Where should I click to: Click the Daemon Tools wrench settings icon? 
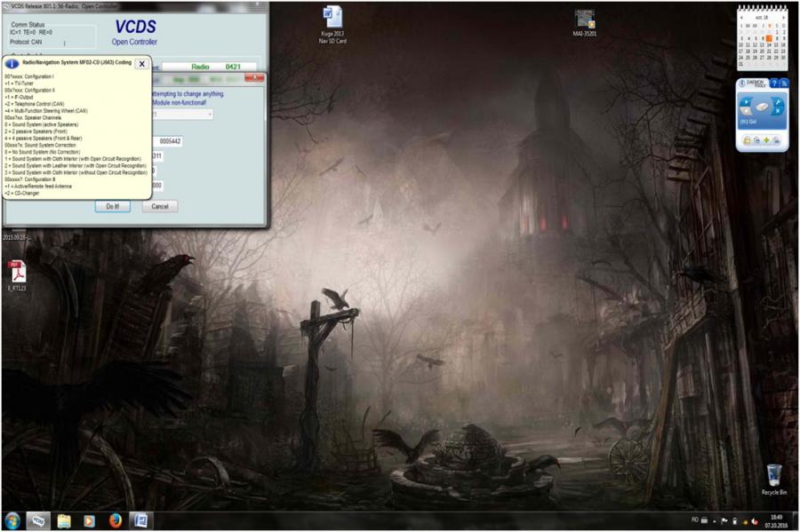point(778,103)
